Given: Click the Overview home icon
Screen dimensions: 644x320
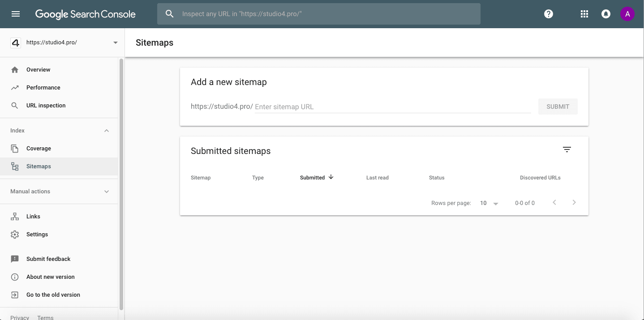Looking at the screenshot, I should [x=15, y=70].
